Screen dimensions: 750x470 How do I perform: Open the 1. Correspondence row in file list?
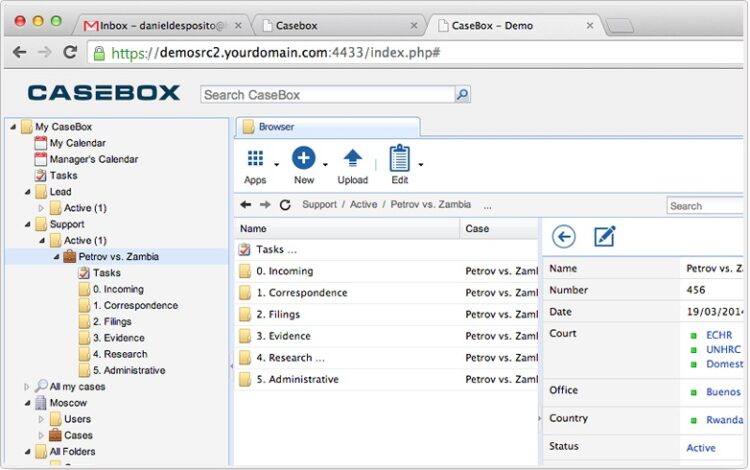386,293
